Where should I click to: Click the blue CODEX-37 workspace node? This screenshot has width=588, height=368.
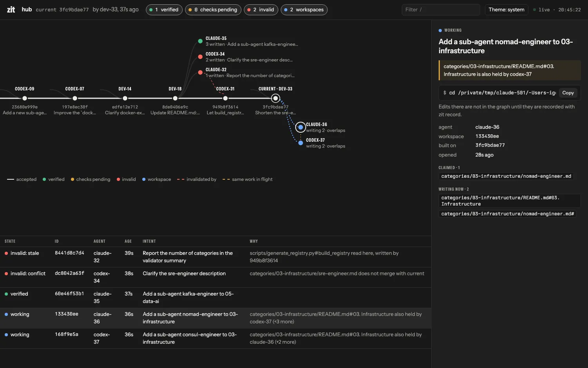301,143
